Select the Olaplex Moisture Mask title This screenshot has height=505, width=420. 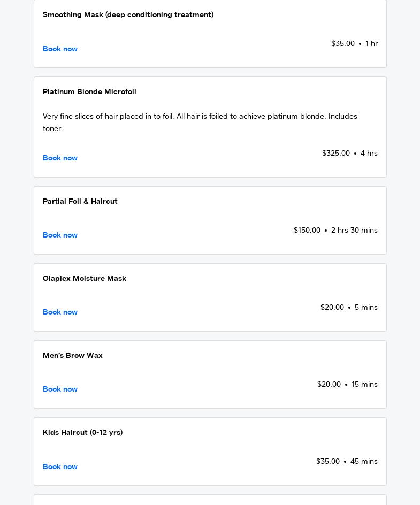pyautogui.click(x=85, y=278)
